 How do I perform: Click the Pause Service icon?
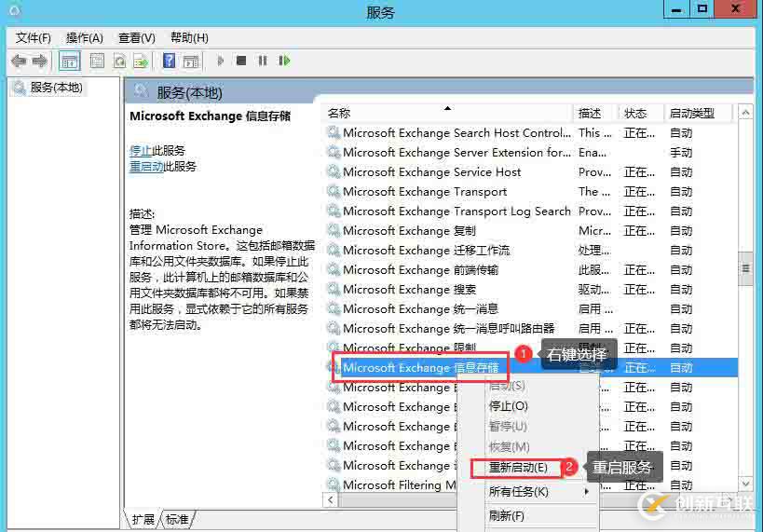click(263, 61)
